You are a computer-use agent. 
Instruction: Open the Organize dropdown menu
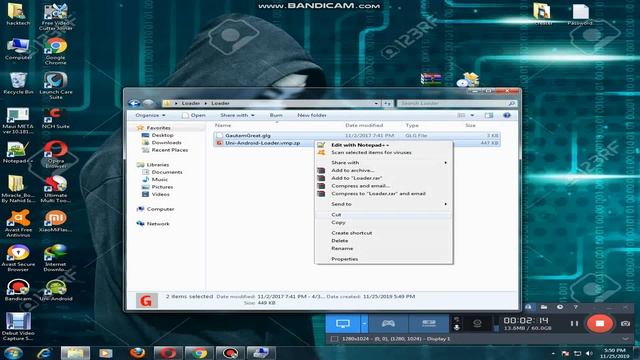[x=150, y=116]
